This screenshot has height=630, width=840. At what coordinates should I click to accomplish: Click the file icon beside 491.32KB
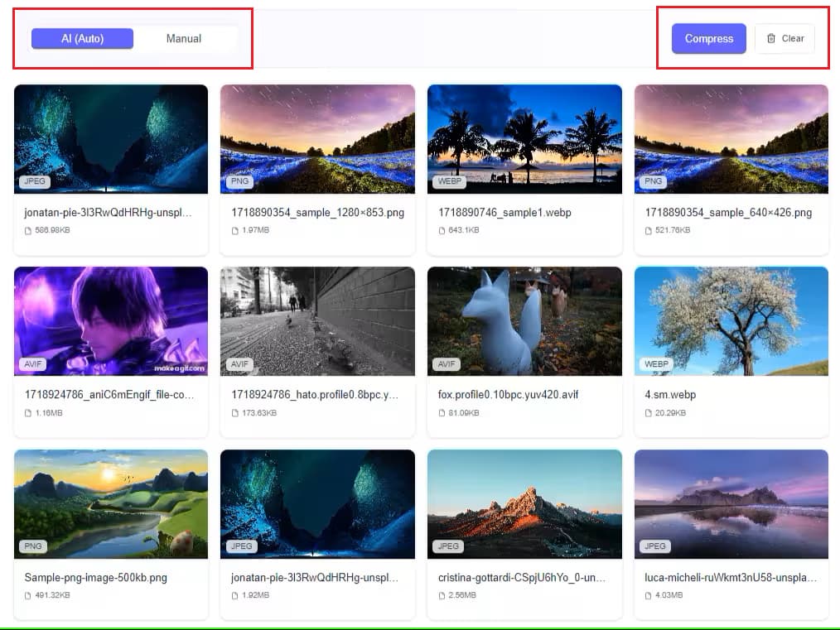pos(28,596)
